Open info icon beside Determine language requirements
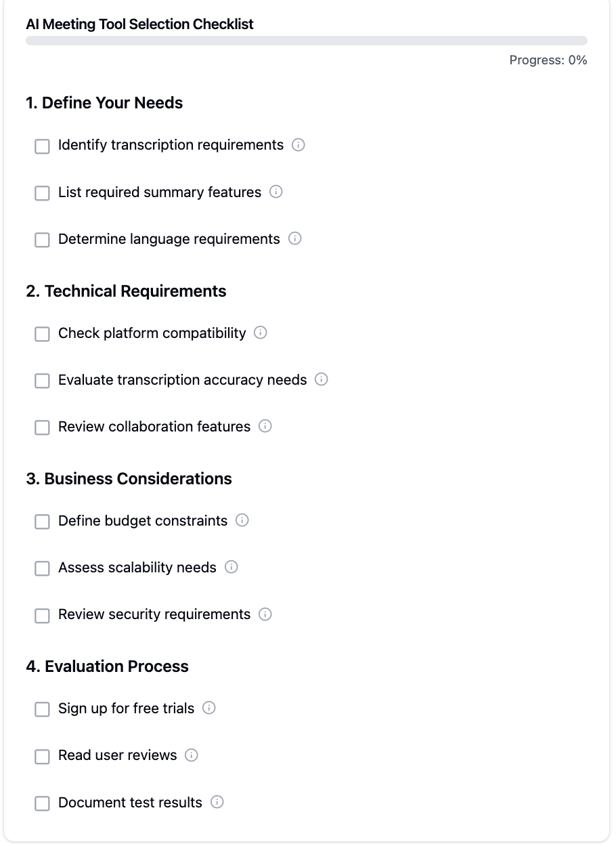Viewport: 616px width, 844px height. [294, 239]
